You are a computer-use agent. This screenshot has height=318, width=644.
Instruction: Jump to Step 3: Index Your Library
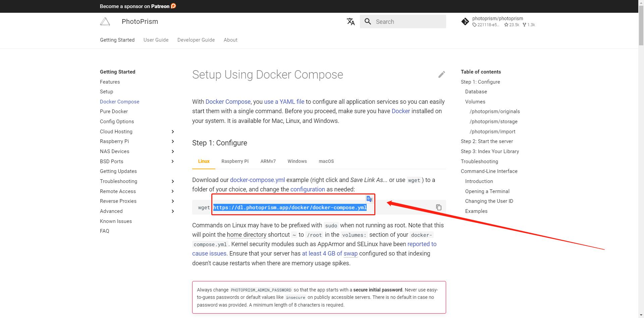(x=490, y=151)
